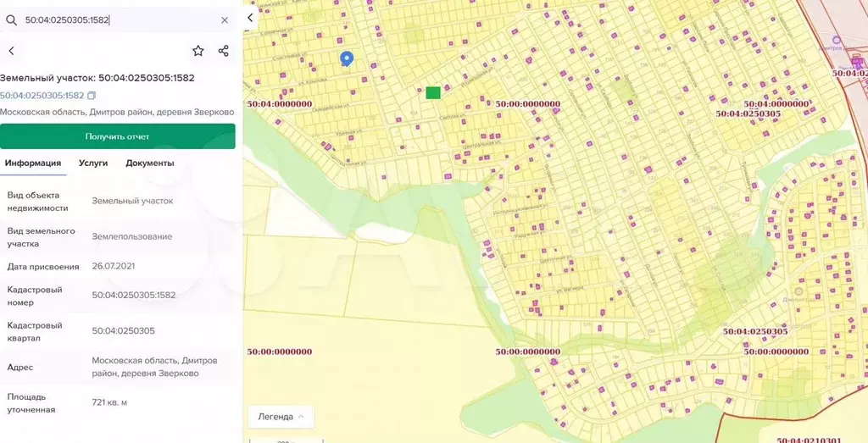
Task: Click the heading 'Земельный участок: 50:04:0250305:1582'
Action: (x=97, y=78)
